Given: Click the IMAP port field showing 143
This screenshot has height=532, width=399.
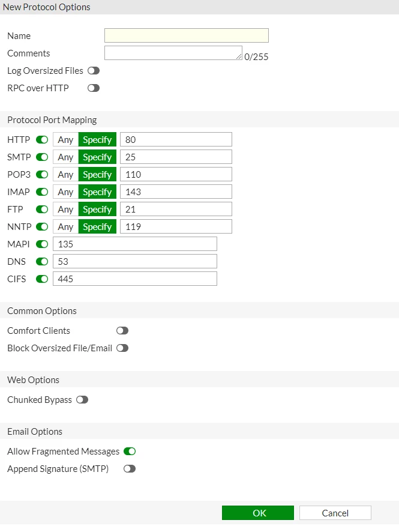Looking at the screenshot, I should tap(176, 192).
